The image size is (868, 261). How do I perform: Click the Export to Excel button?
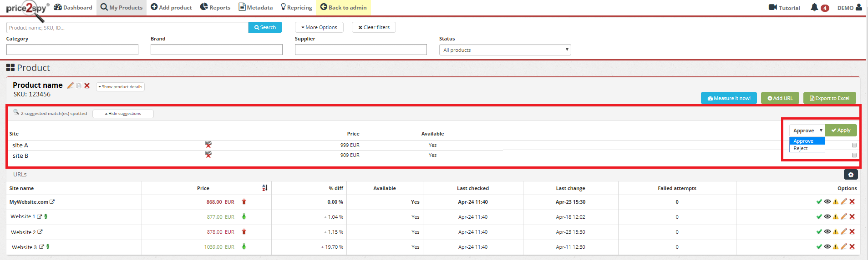pos(829,98)
